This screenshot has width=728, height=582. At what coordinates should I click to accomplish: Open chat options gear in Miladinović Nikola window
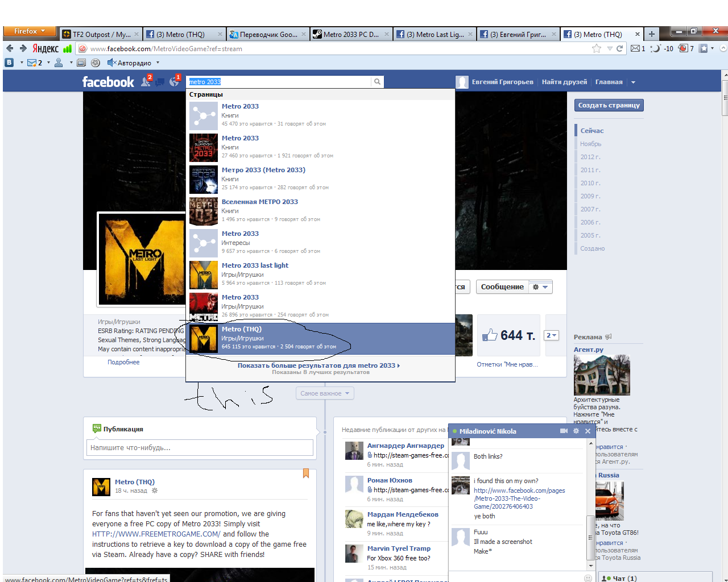click(x=576, y=431)
